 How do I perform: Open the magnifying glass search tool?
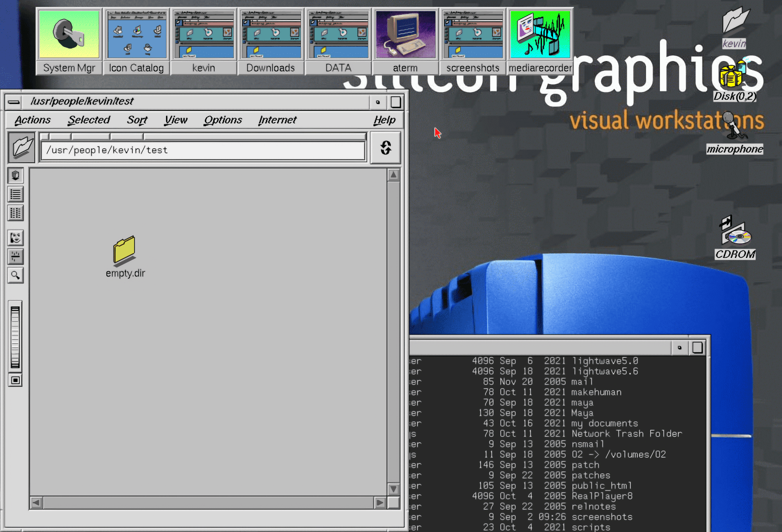[16, 275]
